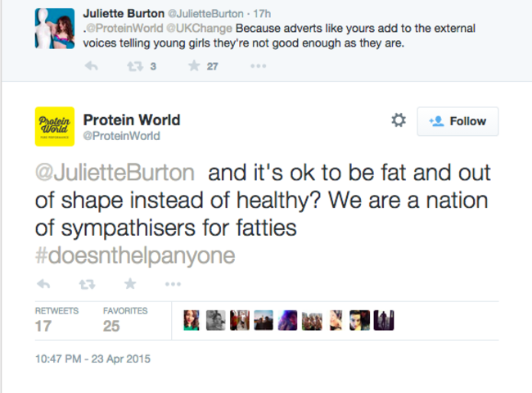Retweet the Protein World tweet
The width and height of the screenshot is (532, 393).
pyautogui.click(x=86, y=284)
